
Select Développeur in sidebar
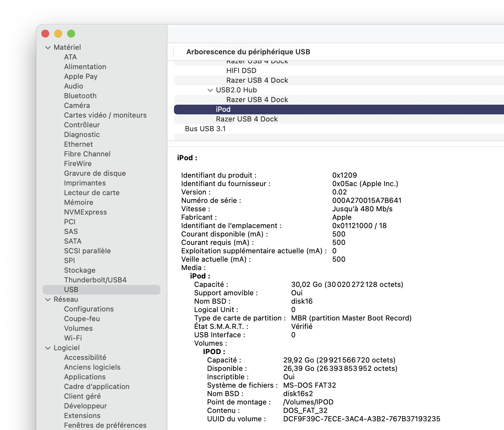click(x=85, y=406)
